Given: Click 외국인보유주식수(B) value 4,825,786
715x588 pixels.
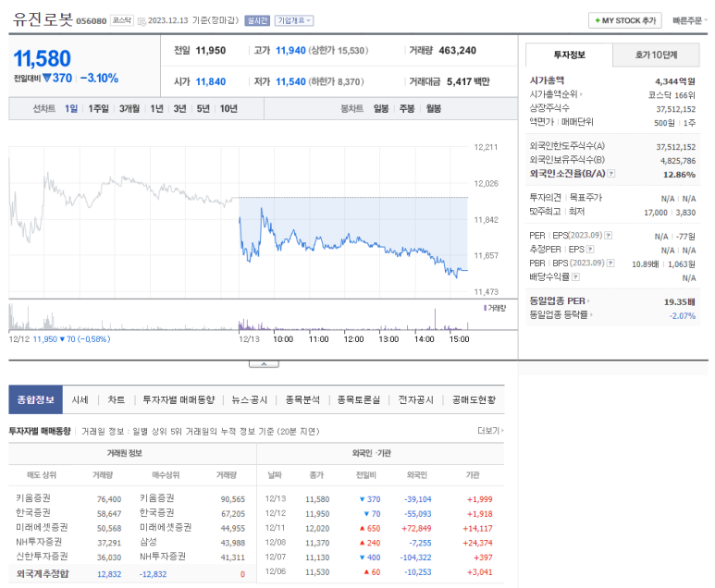Looking at the screenshot, I should pos(678,161).
